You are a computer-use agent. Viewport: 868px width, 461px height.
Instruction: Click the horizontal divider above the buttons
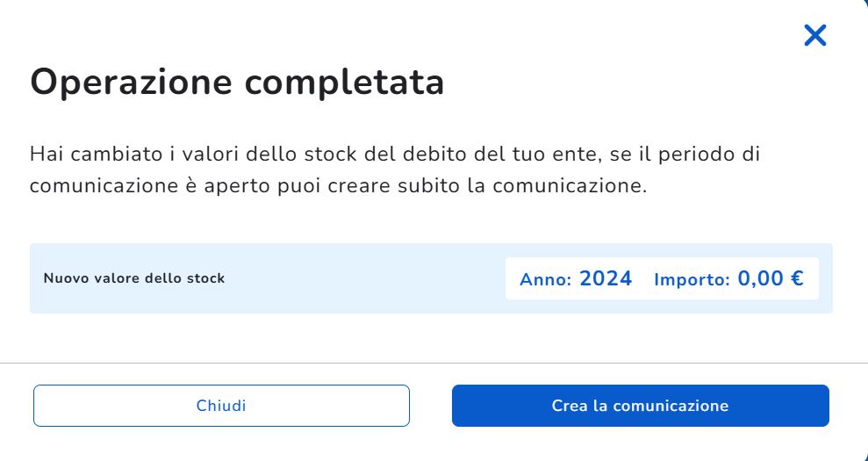coord(434,363)
